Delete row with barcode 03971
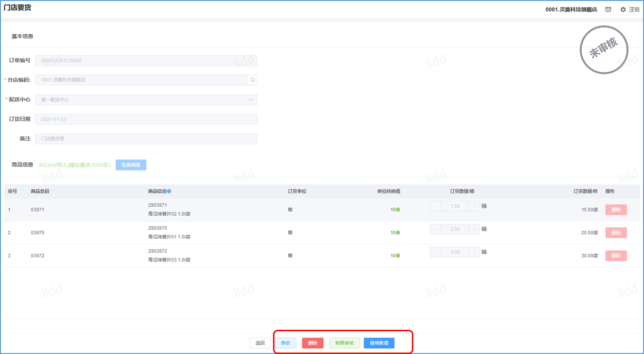This screenshot has width=644, height=354. point(616,210)
